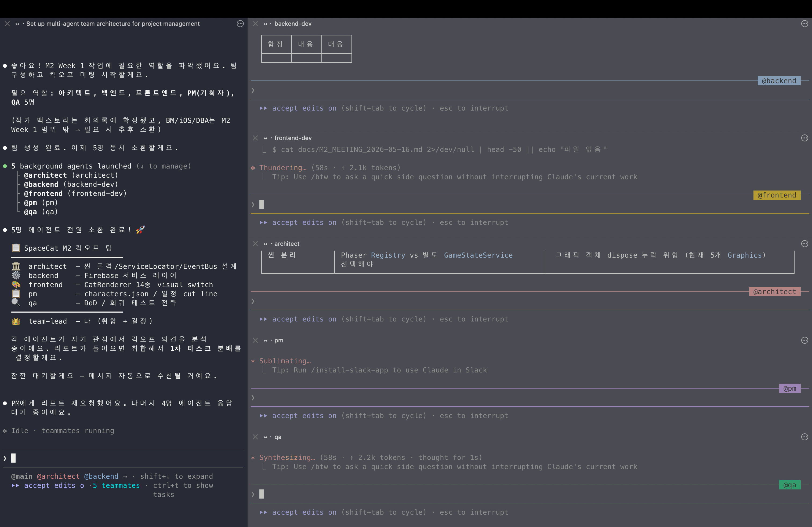
Task: Click main pane title about multi-agent setup
Action: click(x=113, y=24)
